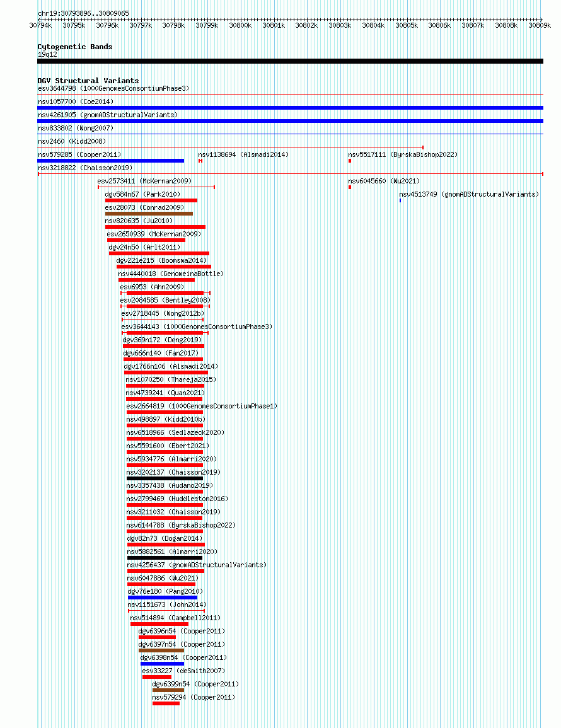Click the brown bar of esv28073 (Conrad2009)
The height and width of the screenshot is (728, 561).
coord(149,214)
